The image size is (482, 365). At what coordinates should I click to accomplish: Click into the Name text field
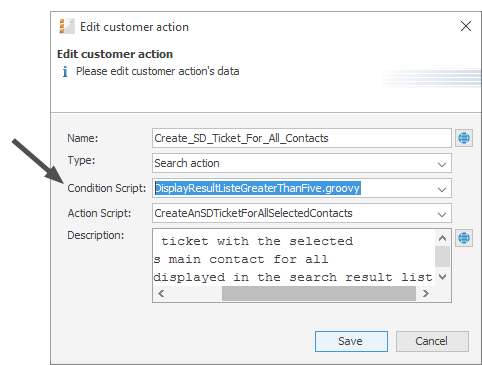pyautogui.click(x=302, y=138)
